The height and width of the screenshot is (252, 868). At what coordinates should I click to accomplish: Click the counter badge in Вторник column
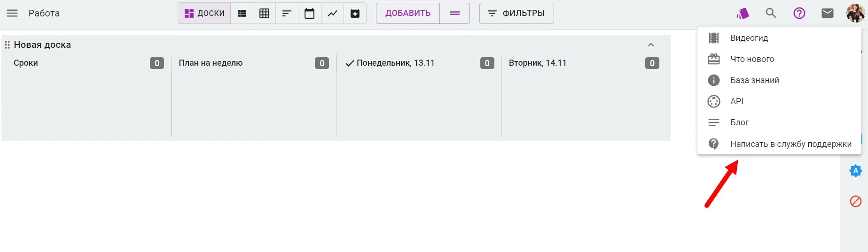(652, 63)
